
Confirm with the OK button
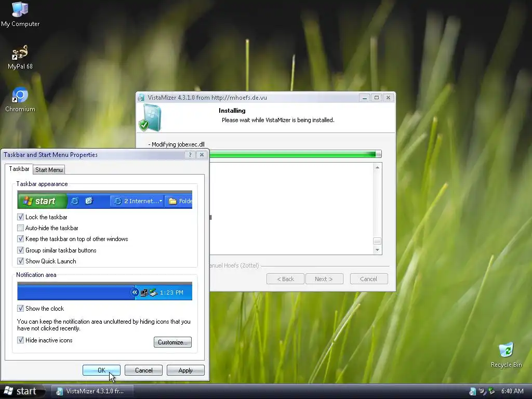tap(101, 370)
